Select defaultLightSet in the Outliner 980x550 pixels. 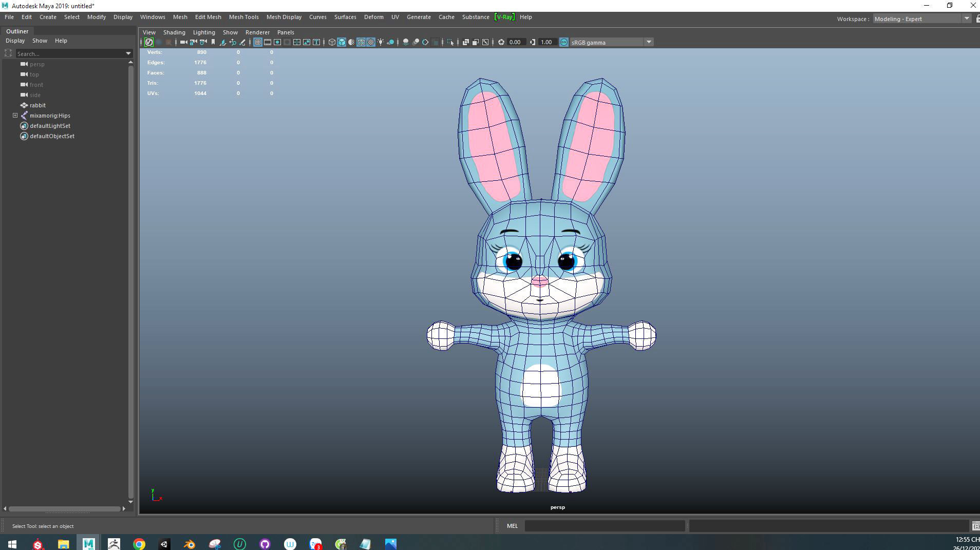pos(50,126)
